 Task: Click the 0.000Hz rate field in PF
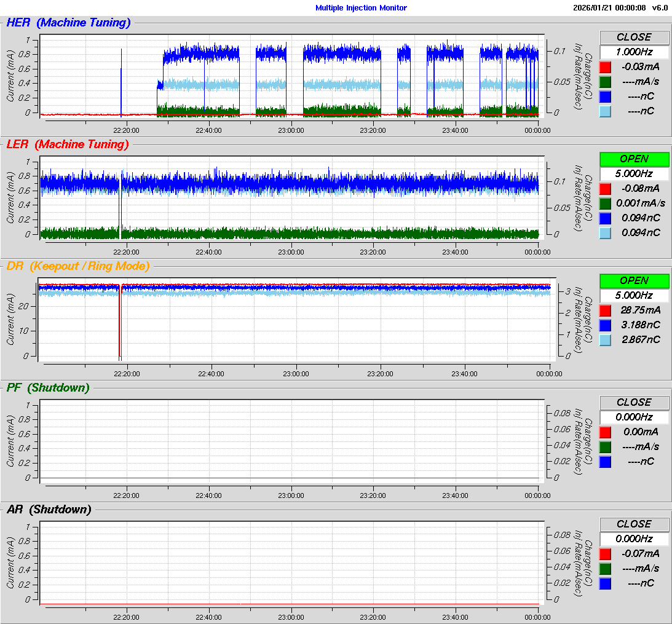[634, 417]
